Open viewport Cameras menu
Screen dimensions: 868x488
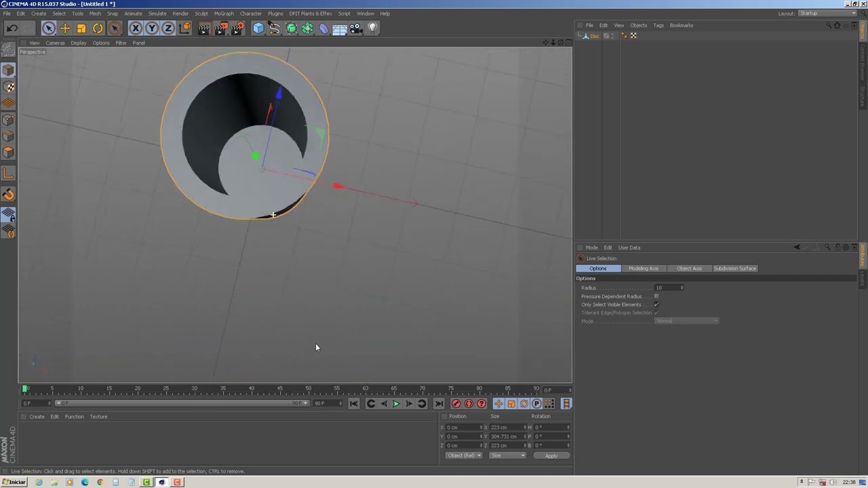click(55, 43)
